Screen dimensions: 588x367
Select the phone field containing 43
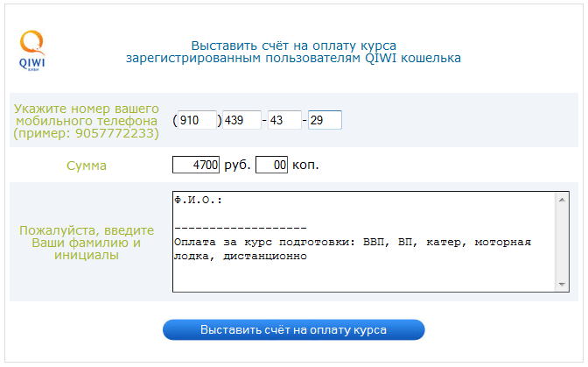click(x=283, y=120)
